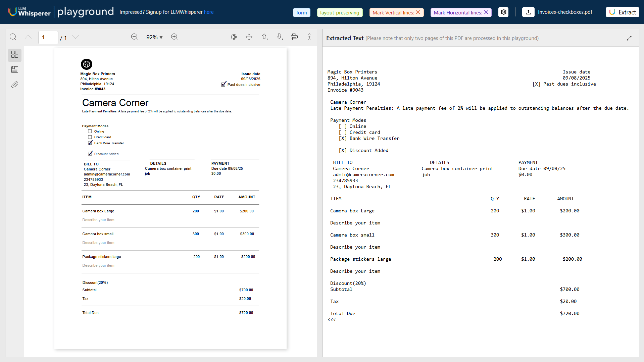Click the previous-page up arrow
This screenshot has width=644, height=362.
pos(28,37)
